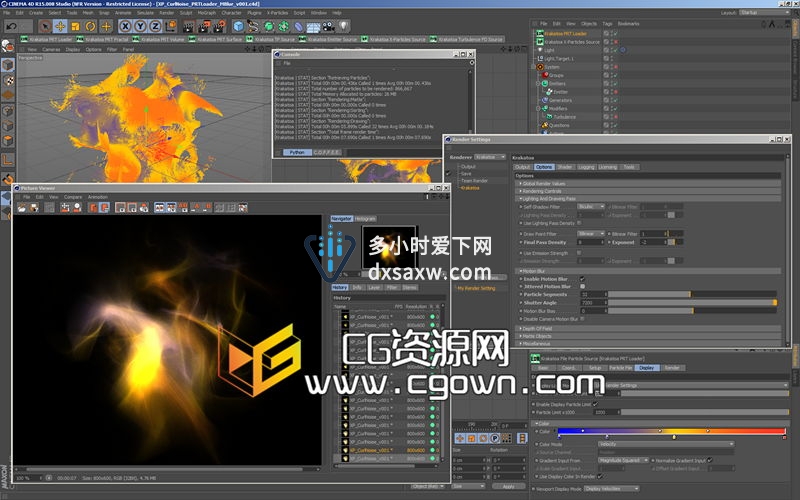Select the Live Selection arrow tool

pos(45,26)
